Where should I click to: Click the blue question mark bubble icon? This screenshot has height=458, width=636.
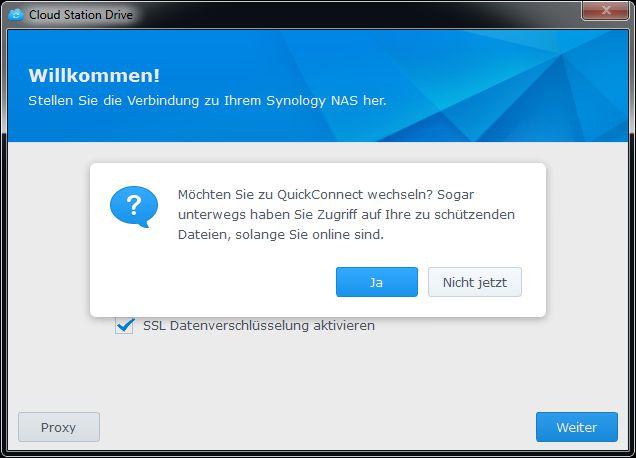click(134, 206)
